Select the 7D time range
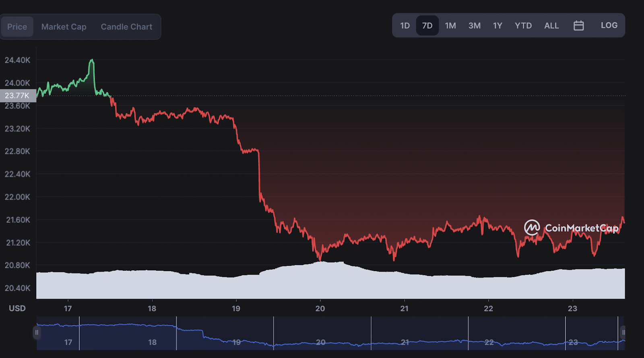The height and width of the screenshot is (358, 644). (x=427, y=26)
